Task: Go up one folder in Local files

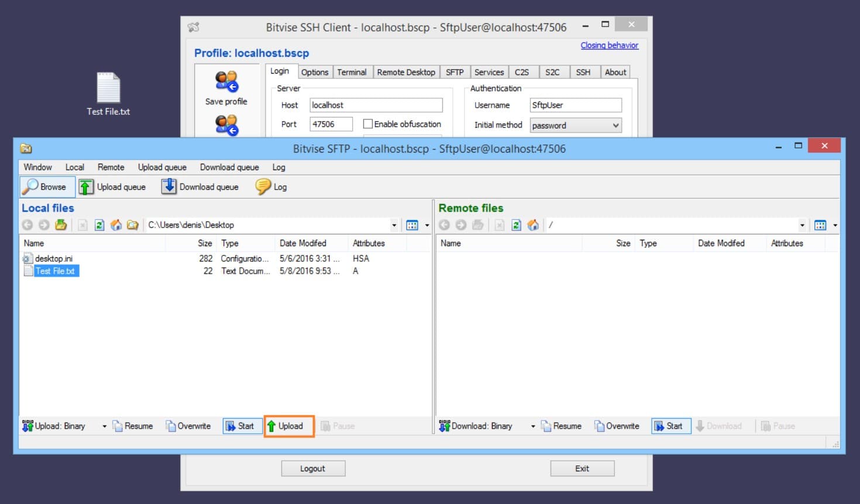Action: click(61, 225)
